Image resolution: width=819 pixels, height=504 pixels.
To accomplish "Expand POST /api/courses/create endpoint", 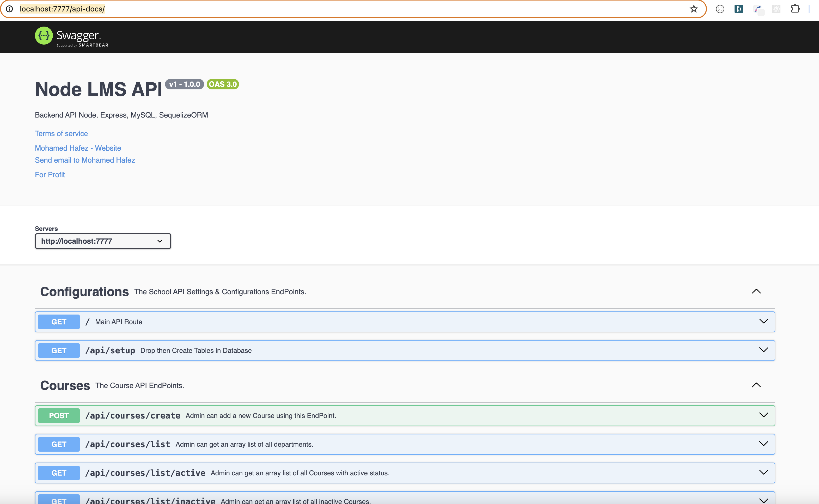I will point(763,415).
